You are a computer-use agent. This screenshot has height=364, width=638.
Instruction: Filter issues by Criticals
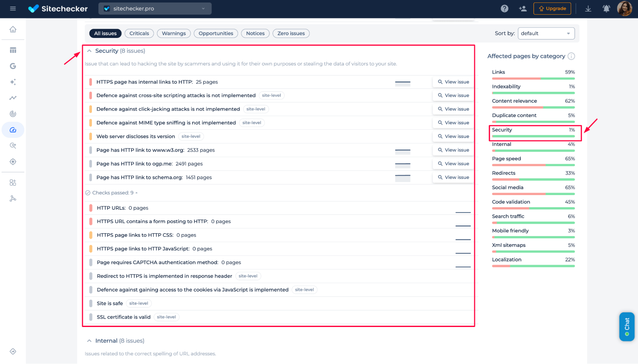[139, 33]
